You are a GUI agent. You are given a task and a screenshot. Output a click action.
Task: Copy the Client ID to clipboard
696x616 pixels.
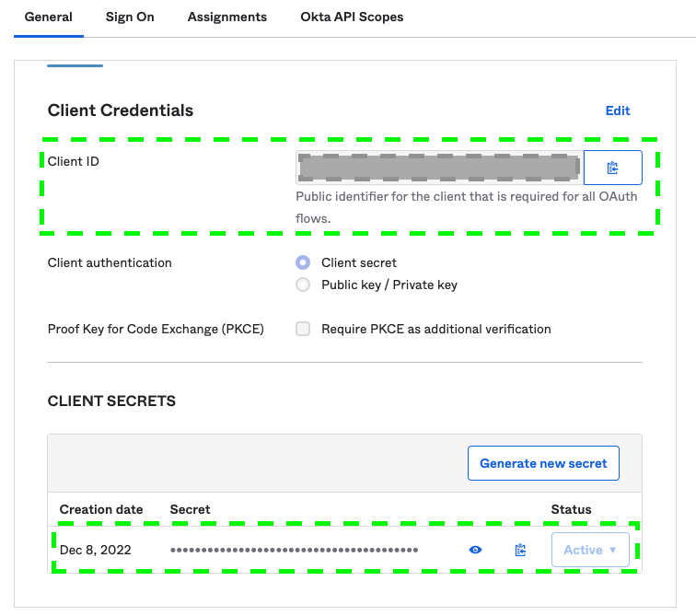click(612, 168)
